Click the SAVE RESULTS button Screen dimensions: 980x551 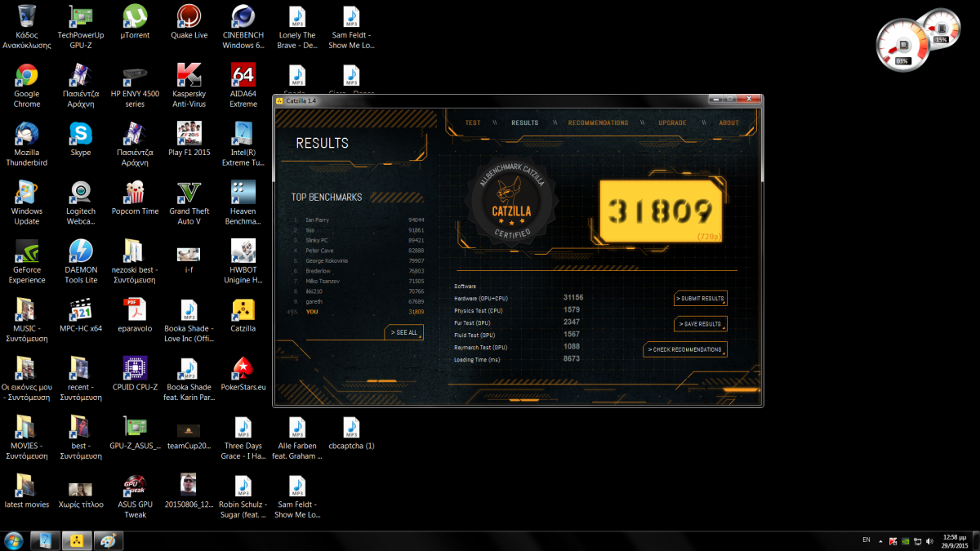701,324
